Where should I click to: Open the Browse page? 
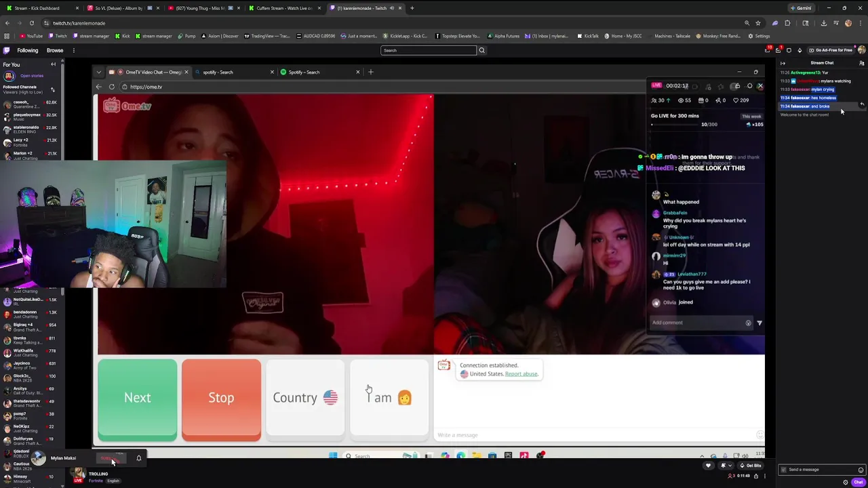tap(55, 50)
